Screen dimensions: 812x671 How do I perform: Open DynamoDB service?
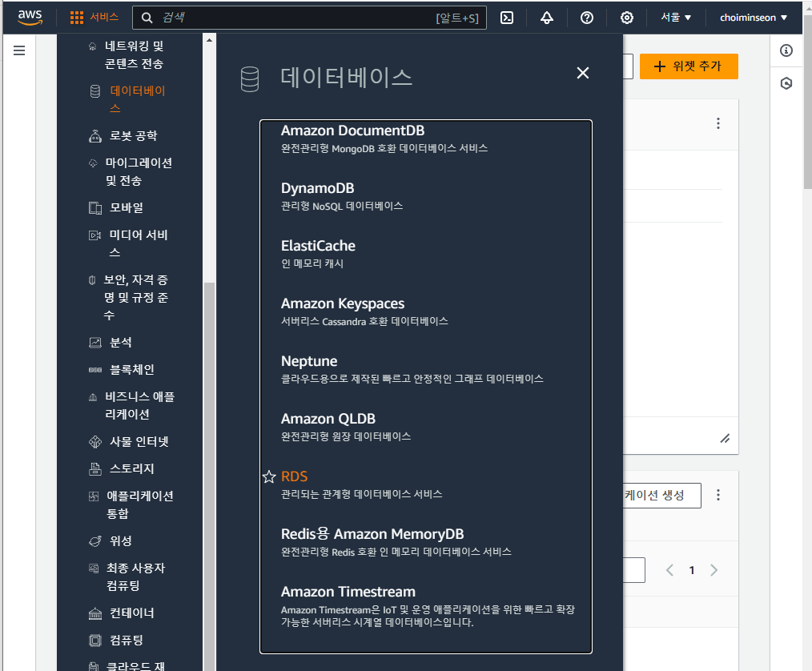tap(317, 188)
